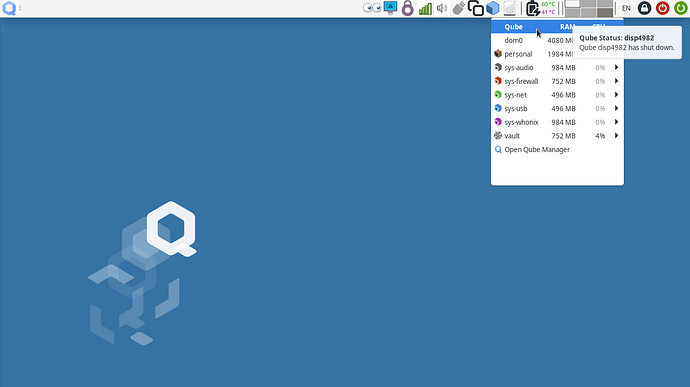This screenshot has width=690, height=387.
Task: Click the Qube Manager magnifier Q icon
Action: [x=498, y=149]
